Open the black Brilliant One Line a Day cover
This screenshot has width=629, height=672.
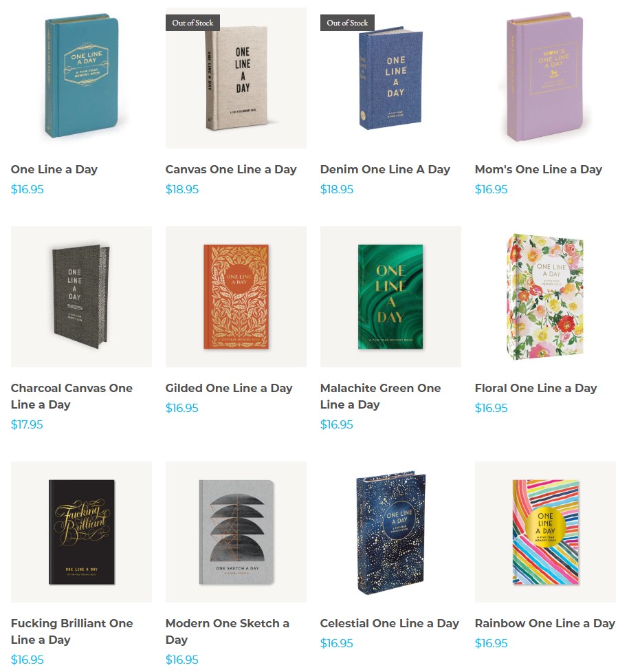(81, 532)
